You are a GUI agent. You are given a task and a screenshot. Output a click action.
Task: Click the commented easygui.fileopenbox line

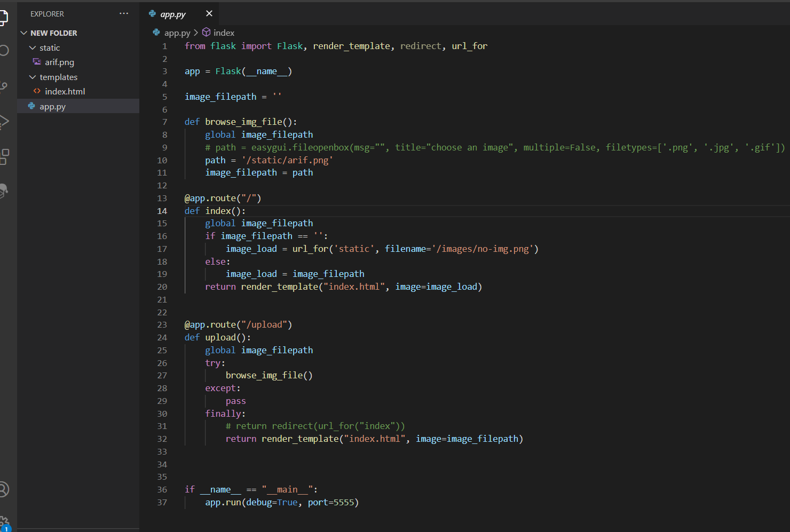point(495,148)
